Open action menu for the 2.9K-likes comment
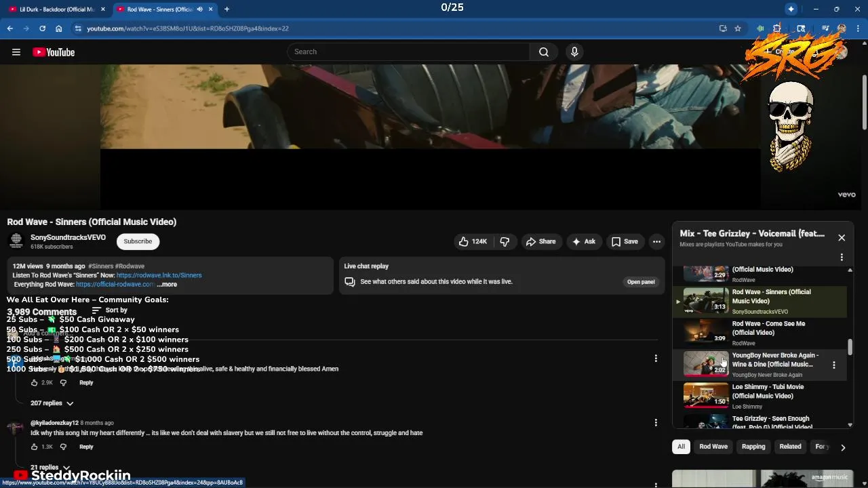This screenshot has height=488, width=868. [x=656, y=359]
